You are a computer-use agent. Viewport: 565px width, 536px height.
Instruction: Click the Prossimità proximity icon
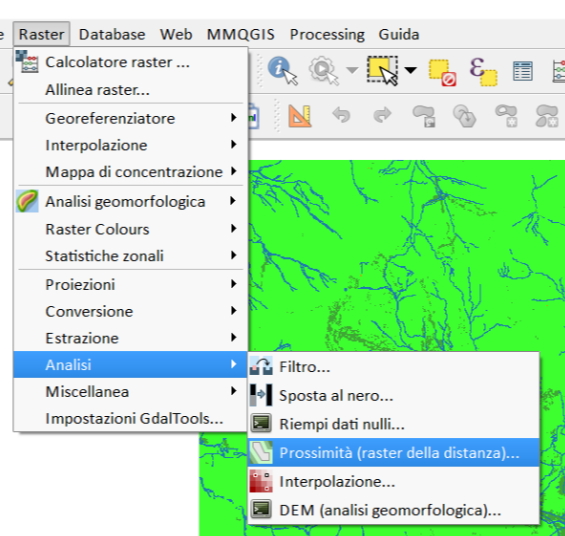pos(261,452)
